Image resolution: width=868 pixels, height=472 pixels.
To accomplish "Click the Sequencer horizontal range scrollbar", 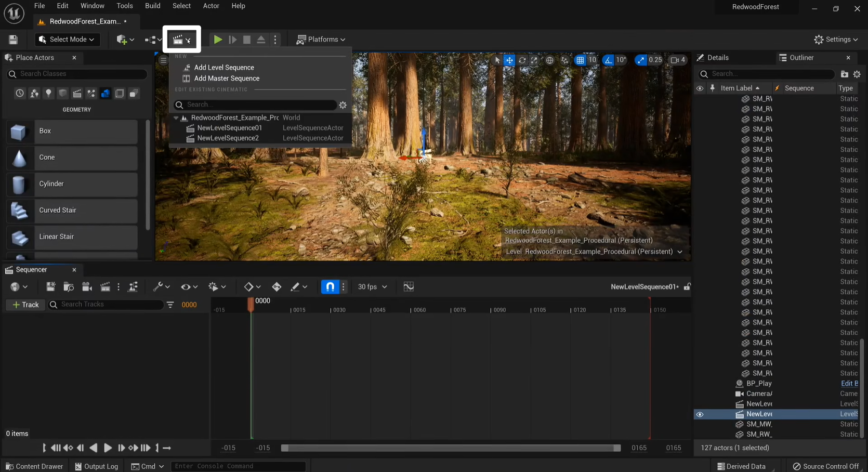I will coord(450,448).
